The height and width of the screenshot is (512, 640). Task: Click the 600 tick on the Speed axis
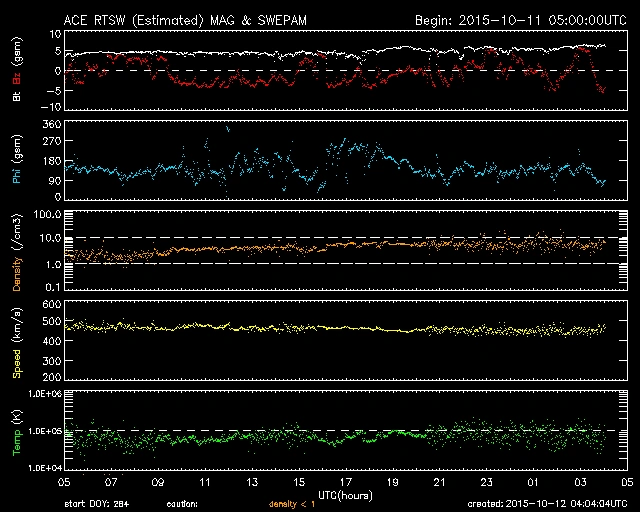(x=51, y=304)
